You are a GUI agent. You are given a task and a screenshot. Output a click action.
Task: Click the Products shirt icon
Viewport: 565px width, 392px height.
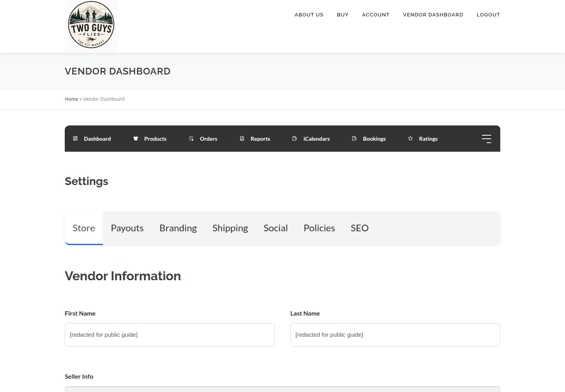[136, 138]
